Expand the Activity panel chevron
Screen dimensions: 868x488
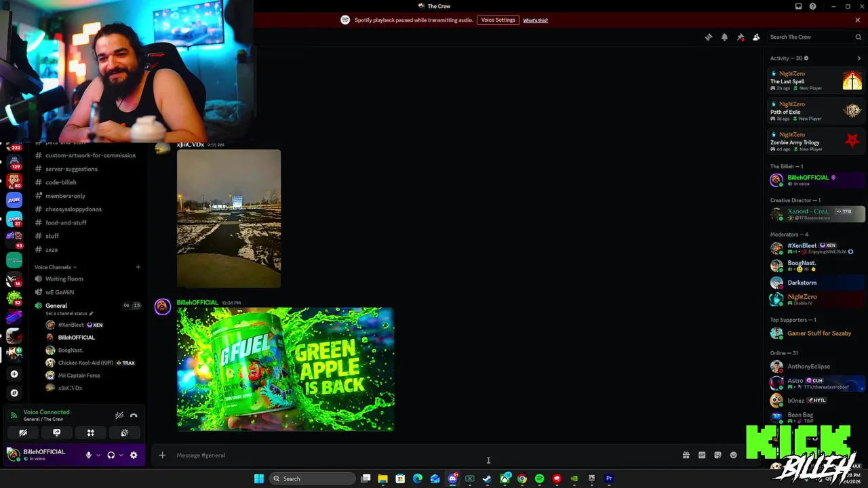[x=859, y=58]
